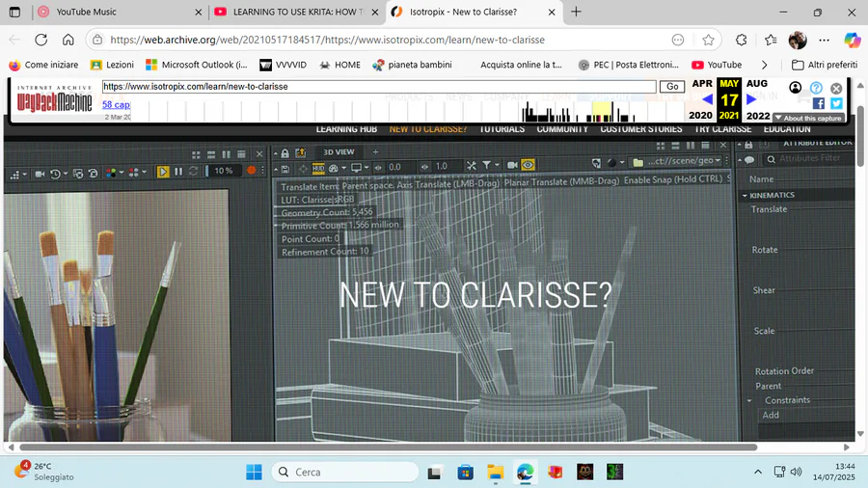Select the 2020 capture year

700,115
